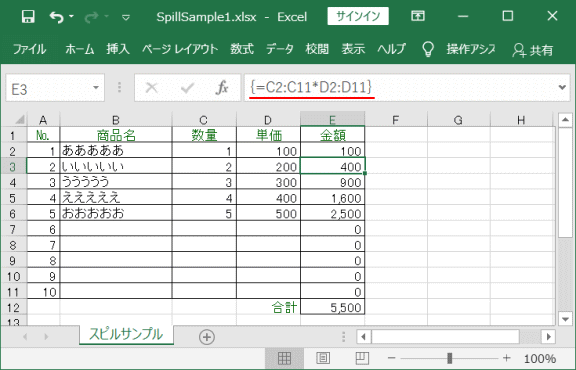Open Customize Quick Access Toolbar dropdown

[x=126, y=17]
